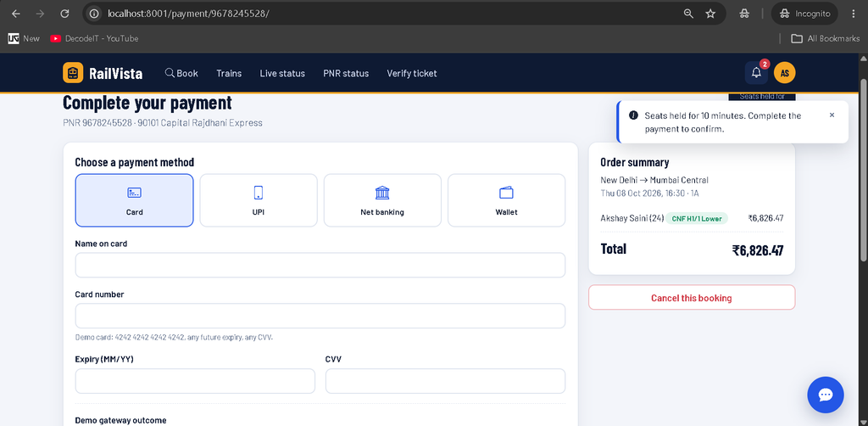Reload the page with the refresh icon
Screen dimensions: 868x426
(x=64, y=14)
